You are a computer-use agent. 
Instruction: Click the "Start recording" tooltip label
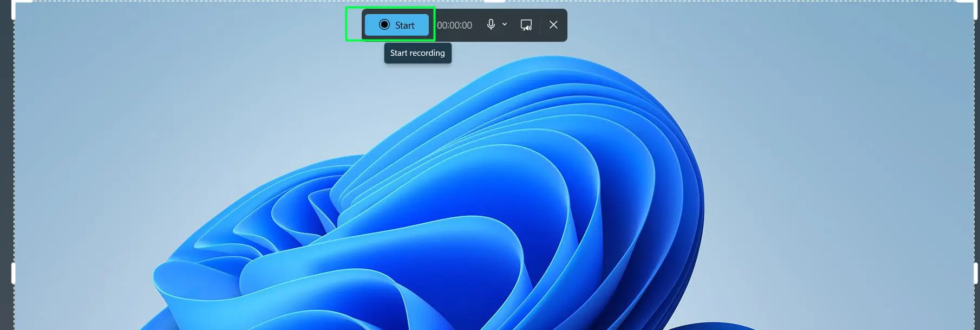(x=417, y=53)
